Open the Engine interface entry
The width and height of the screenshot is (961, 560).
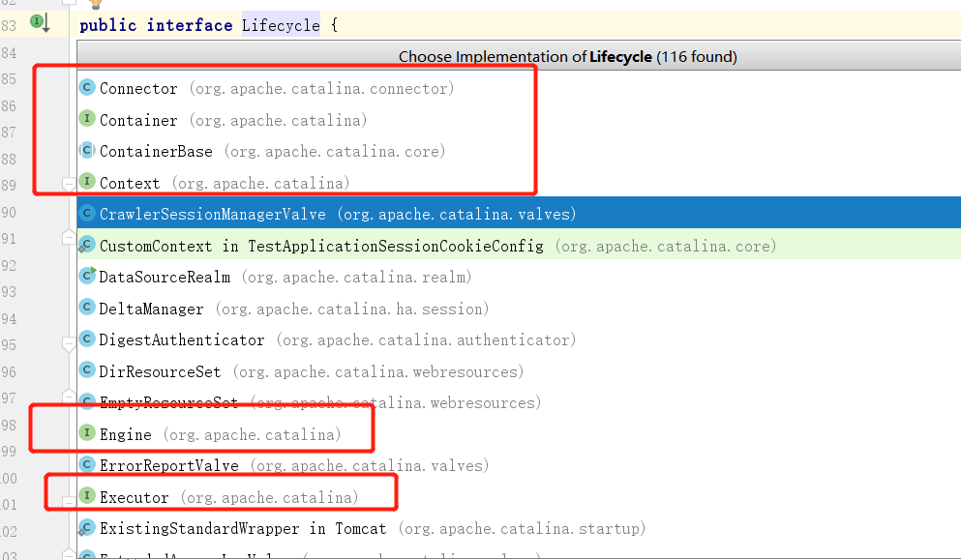519,434
